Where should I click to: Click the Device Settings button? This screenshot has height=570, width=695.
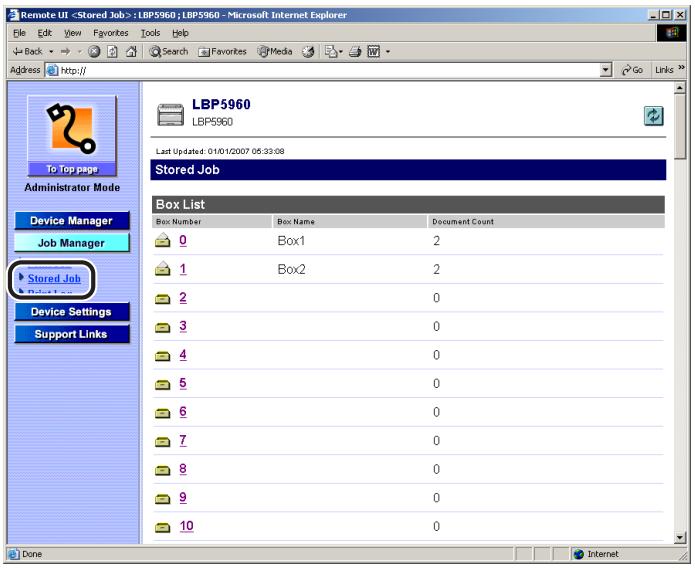click(x=72, y=312)
